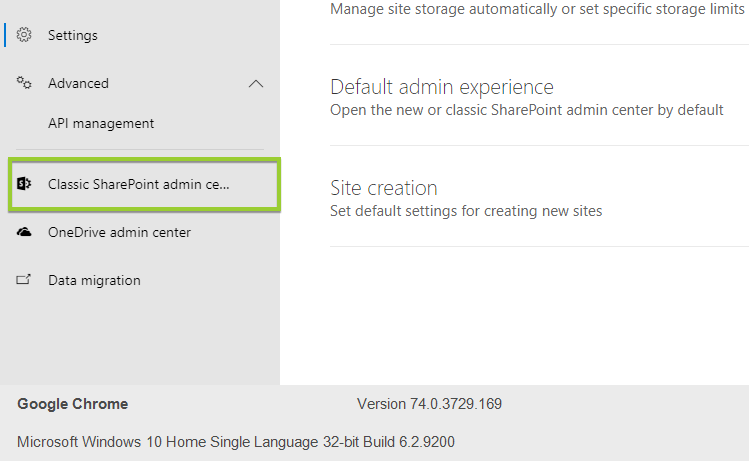Open API management
Image resolution: width=749 pixels, height=461 pixels.
coord(101,124)
